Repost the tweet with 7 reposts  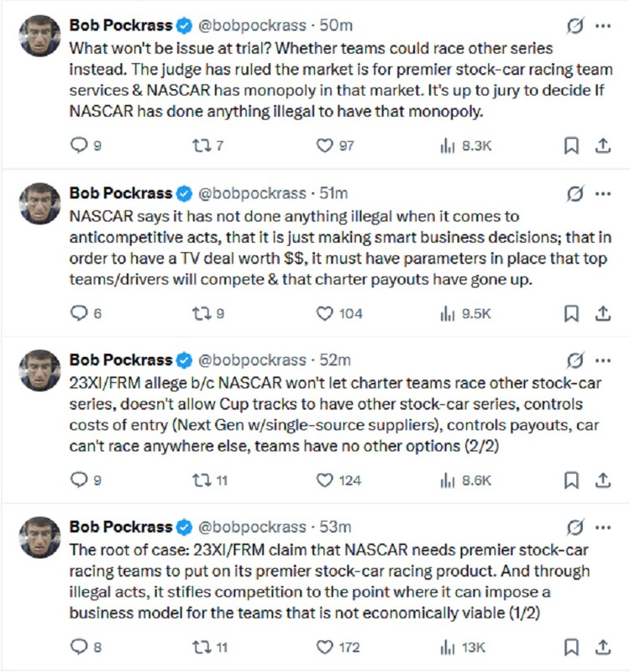201,146
